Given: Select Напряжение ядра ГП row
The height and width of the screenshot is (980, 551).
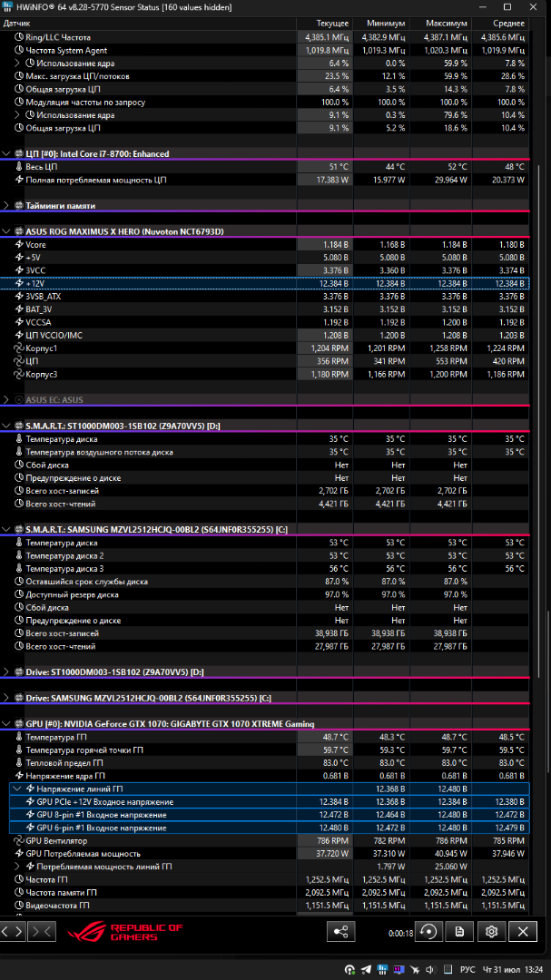Looking at the screenshot, I should (264, 776).
